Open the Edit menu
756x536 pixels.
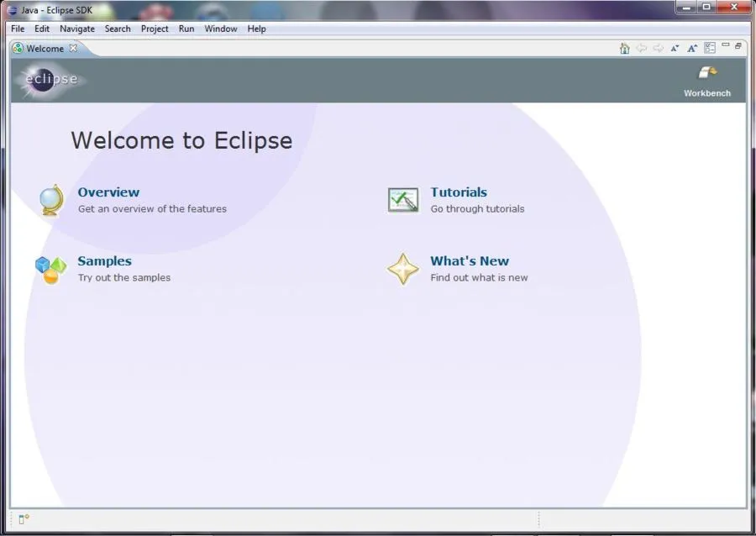tap(42, 29)
